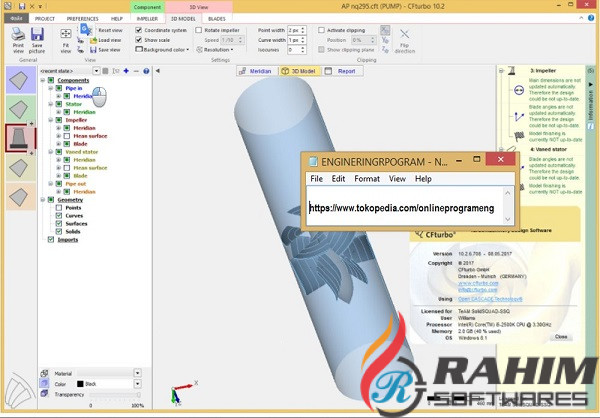Select the first blue component thumbnail
The height and width of the screenshot is (418, 600).
pyautogui.click(x=21, y=80)
